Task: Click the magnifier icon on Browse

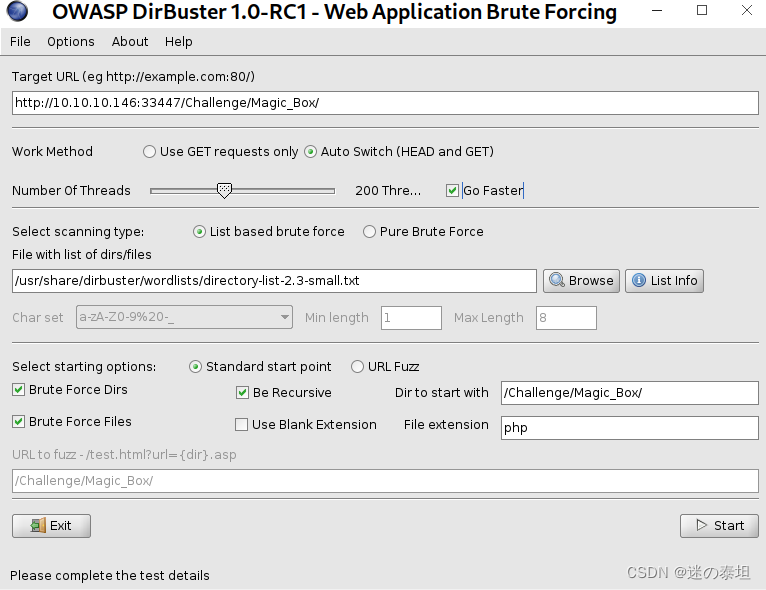Action: point(556,280)
